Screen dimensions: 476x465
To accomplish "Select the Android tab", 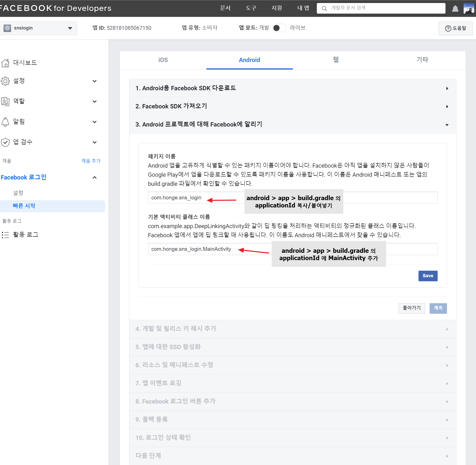I will tap(249, 60).
